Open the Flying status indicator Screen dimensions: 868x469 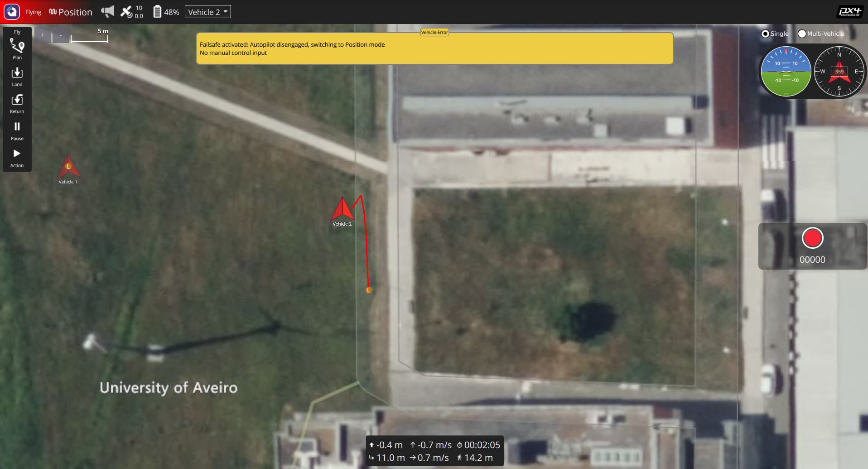coord(33,12)
